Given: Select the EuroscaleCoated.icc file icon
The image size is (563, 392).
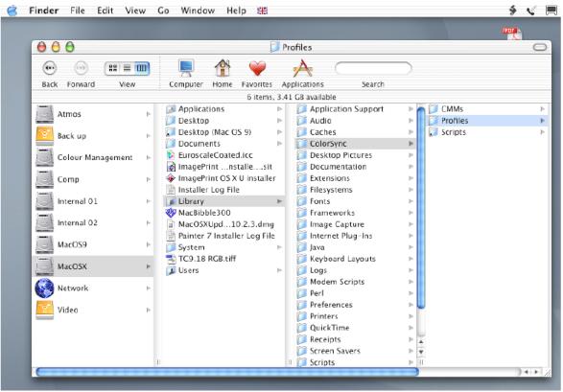Looking at the screenshot, I should click(171, 155).
